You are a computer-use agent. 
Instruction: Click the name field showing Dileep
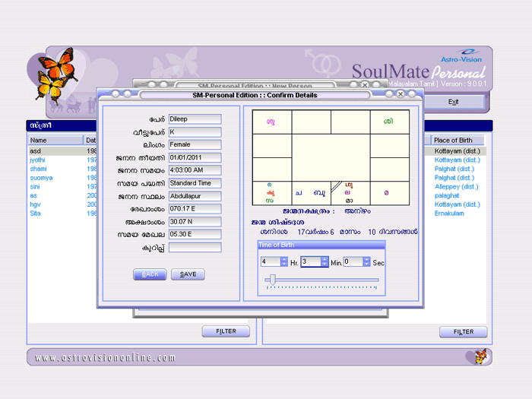tap(195, 119)
